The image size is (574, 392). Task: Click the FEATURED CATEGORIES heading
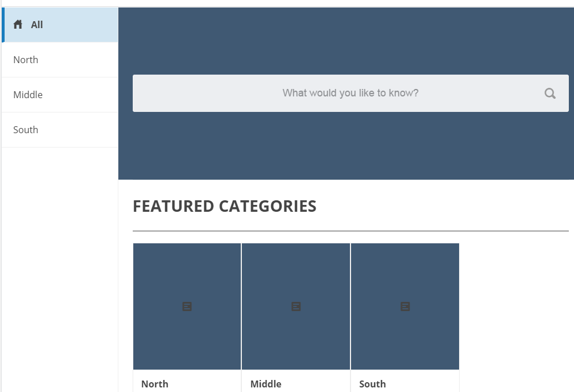(225, 206)
